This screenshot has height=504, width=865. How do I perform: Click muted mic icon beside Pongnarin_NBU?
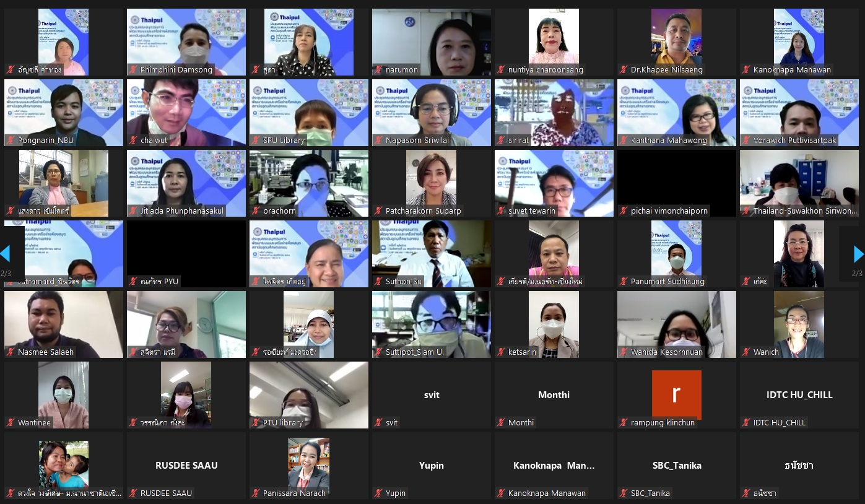[x=11, y=141]
